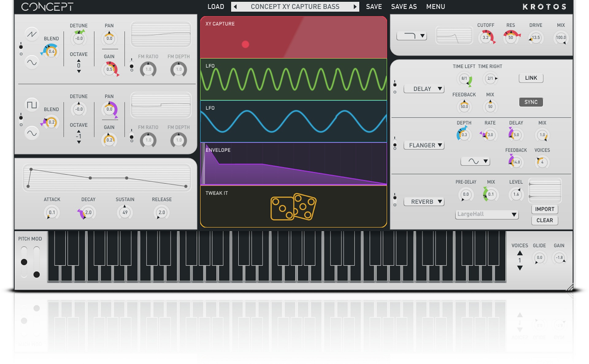
Task: Toggle the delay LINK button
Action: (x=531, y=78)
